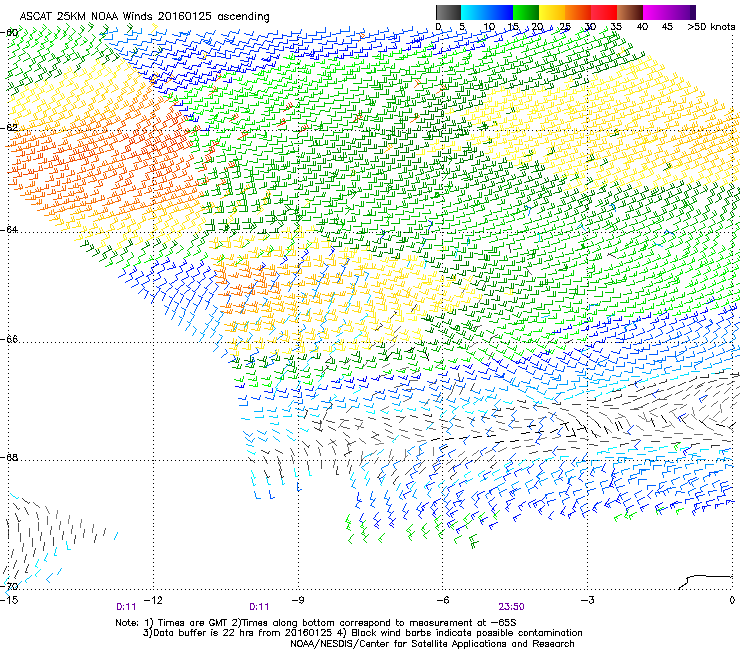Screen dimensions: 740x650
Task: Click the magenta 40-45 knots legend segment
Action: [656, 12]
